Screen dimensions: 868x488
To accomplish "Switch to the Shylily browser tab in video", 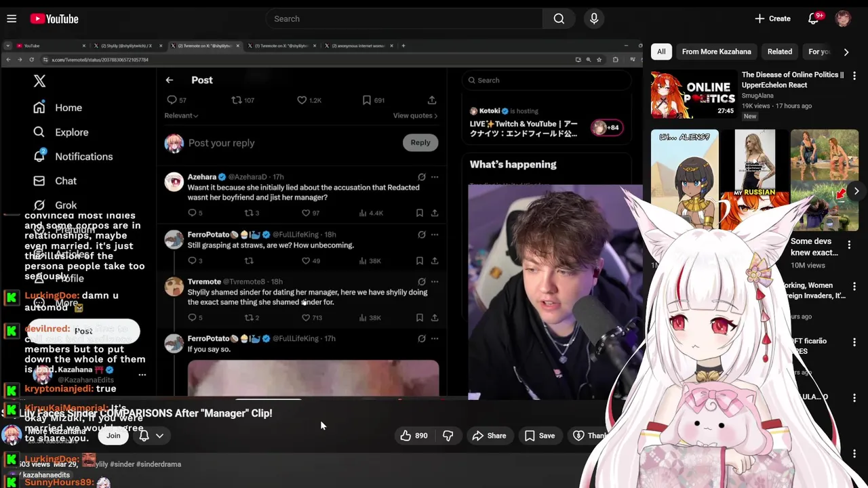I will point(127,45).
